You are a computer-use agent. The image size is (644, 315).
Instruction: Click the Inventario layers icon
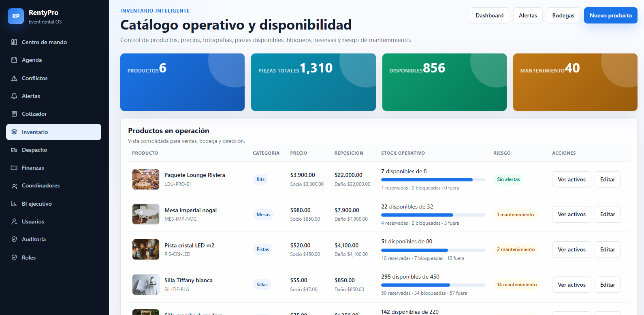14,132
